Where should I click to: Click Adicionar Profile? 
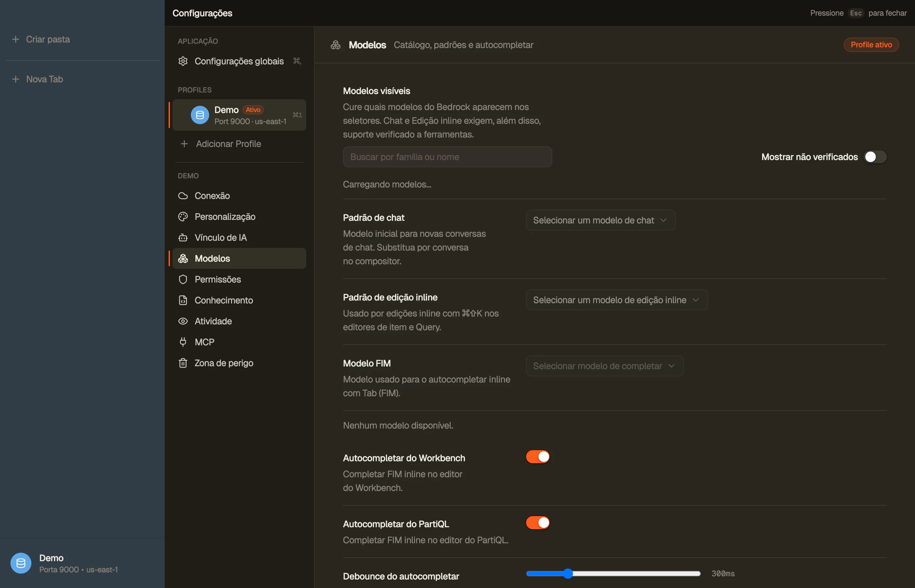[x=228, y=144]
